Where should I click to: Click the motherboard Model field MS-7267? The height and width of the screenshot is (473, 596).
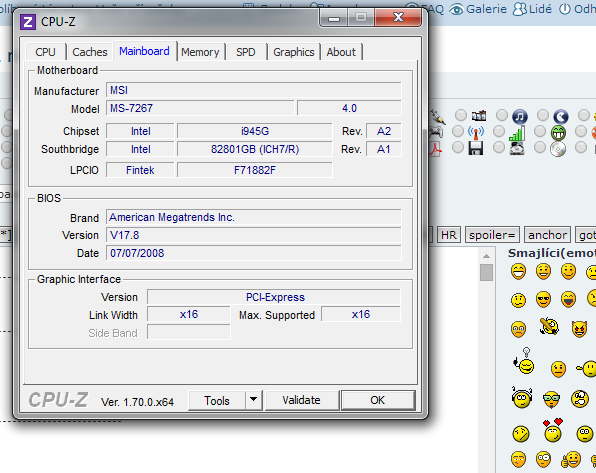pos(200,108)
